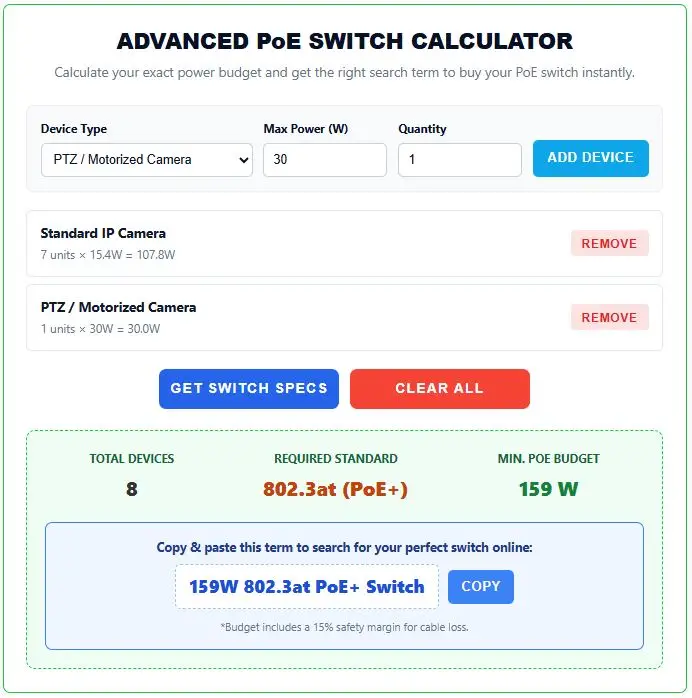Screen dimensions: 692x698
Task: Remove the Standard IP Camera entry
Action: tap(609, 243)
